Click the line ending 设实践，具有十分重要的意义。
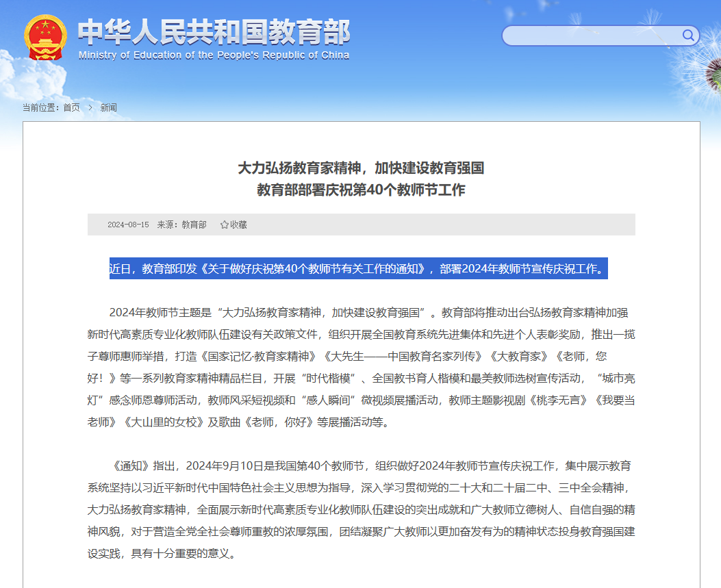Viewport: 721px width, 588px height. pyautogui.click(x=163, y=554)
